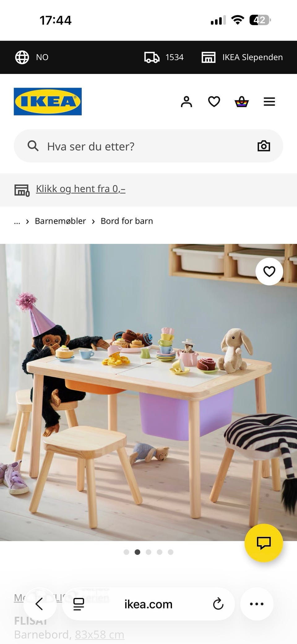The height and width of the screenshot is (644, 297).
Task: Select the third image carousel dot
Action: [x=148, y=552]
